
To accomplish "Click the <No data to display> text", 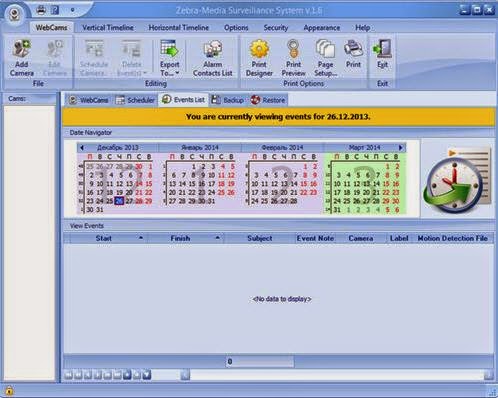I will click(282, 299).
